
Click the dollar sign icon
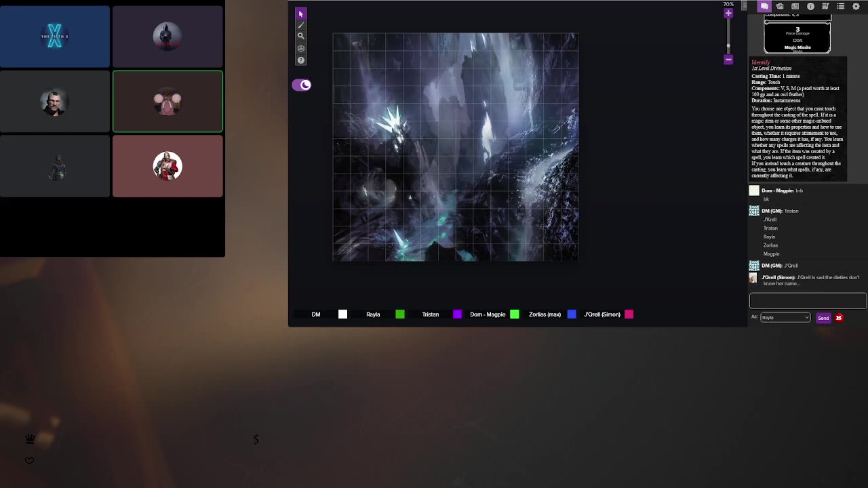tap(256, 439)
